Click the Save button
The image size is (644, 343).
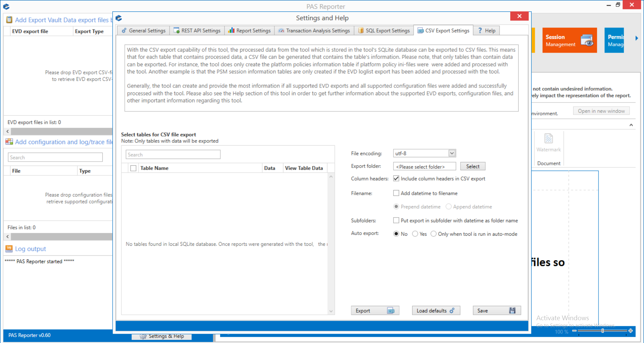(x=496, y=310)
